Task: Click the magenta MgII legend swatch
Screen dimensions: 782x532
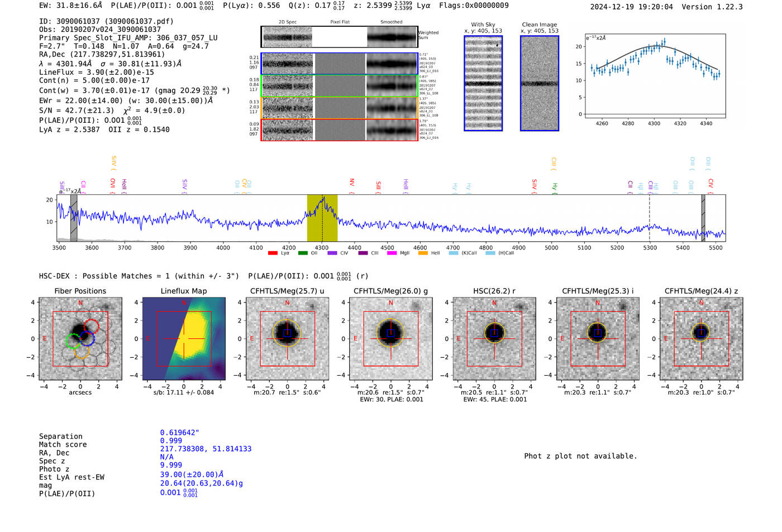Action: pyautogui.click(x=392, y=253)
